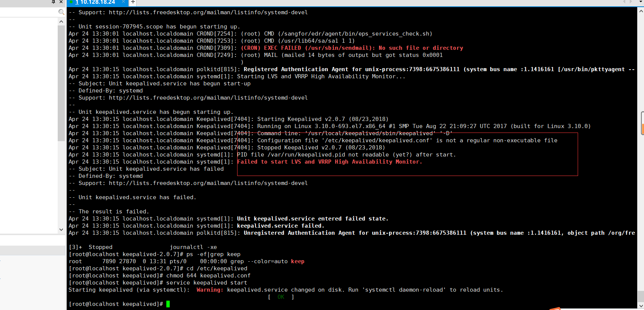Click the 'ps -ef|grep keep' command line
Viewport: 644px width, 310px height.
click(x=214, y=254)
